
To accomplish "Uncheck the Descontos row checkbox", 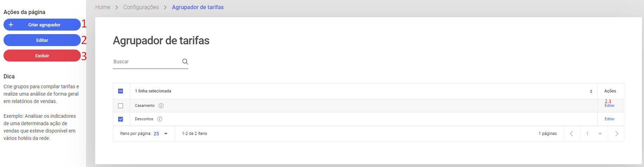I will (121, 119).
